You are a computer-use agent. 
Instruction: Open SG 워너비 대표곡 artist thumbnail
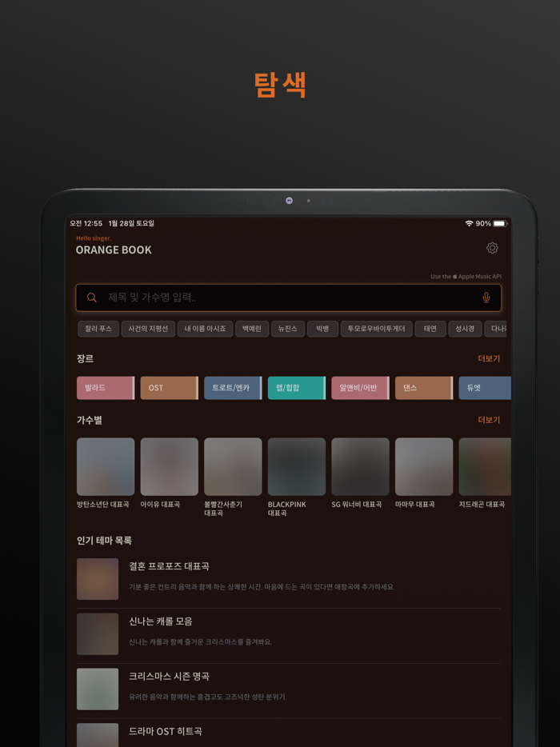(360, 467)
